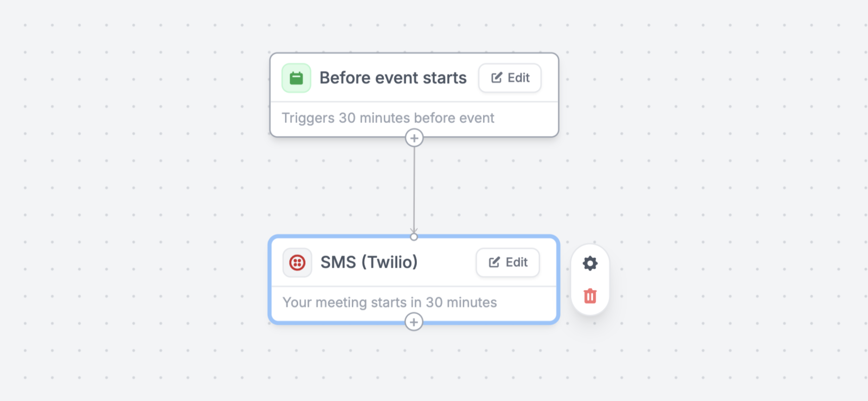Click the red Twilio logo icon

click(x=297, y=263)
